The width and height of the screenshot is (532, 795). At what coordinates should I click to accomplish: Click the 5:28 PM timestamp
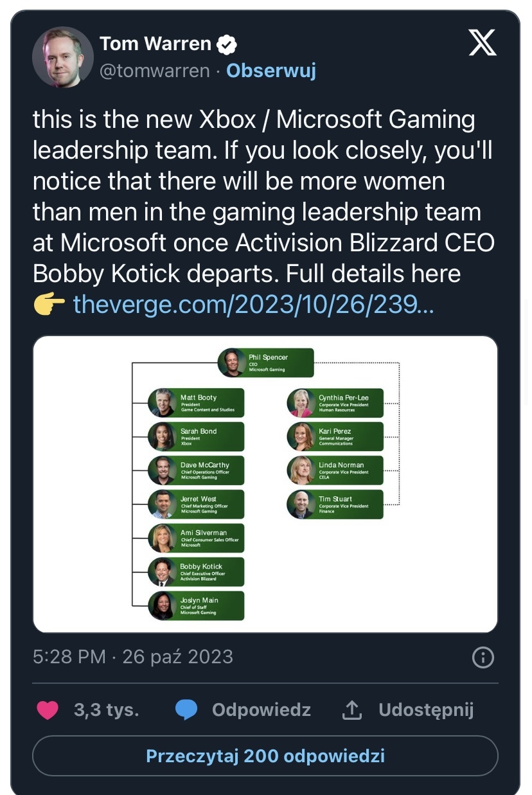[x=69, y=657]
